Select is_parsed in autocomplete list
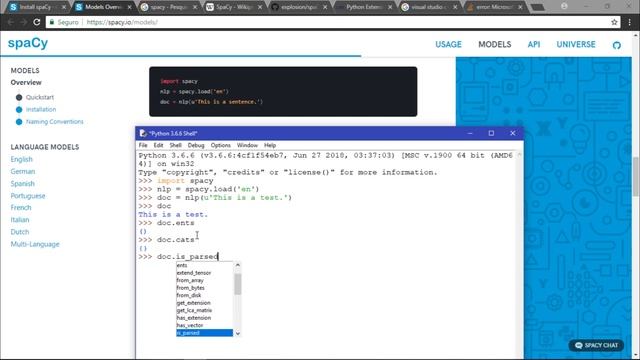The width and height of the screenshot is (640, 360). point(204,333)
